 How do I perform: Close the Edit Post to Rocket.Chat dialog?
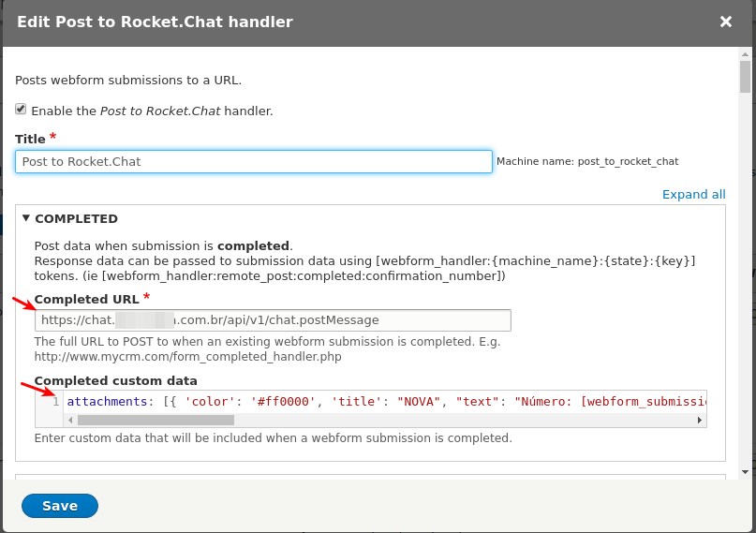point(726,22)
